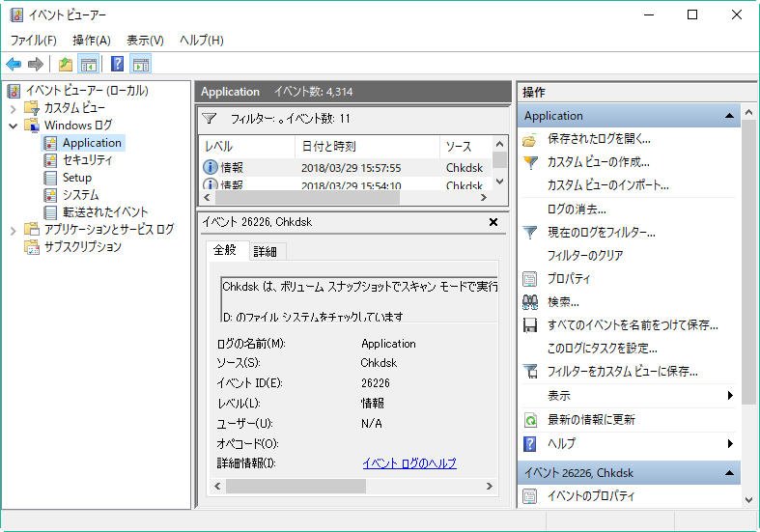This screenshot has height=532, width=760.
Task: Click 保存されたログを開く action
Action: coord(599,139)
